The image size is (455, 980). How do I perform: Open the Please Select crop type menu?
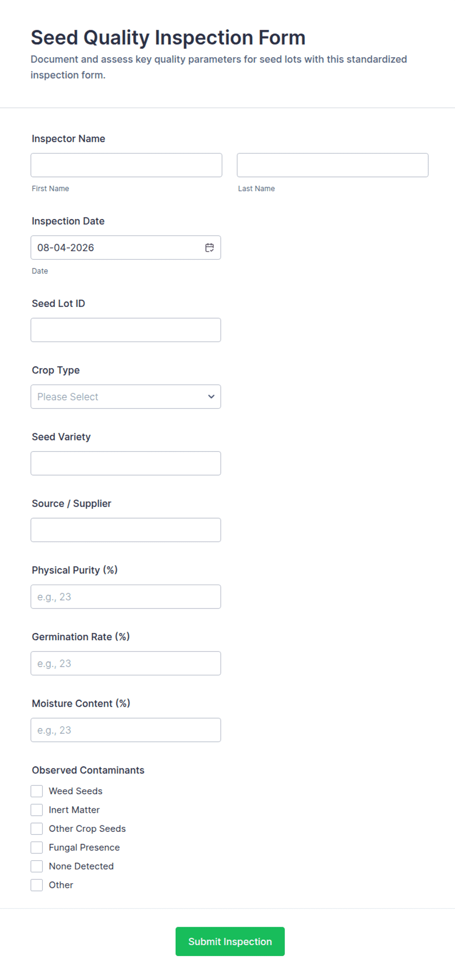[x=126, y=397]
